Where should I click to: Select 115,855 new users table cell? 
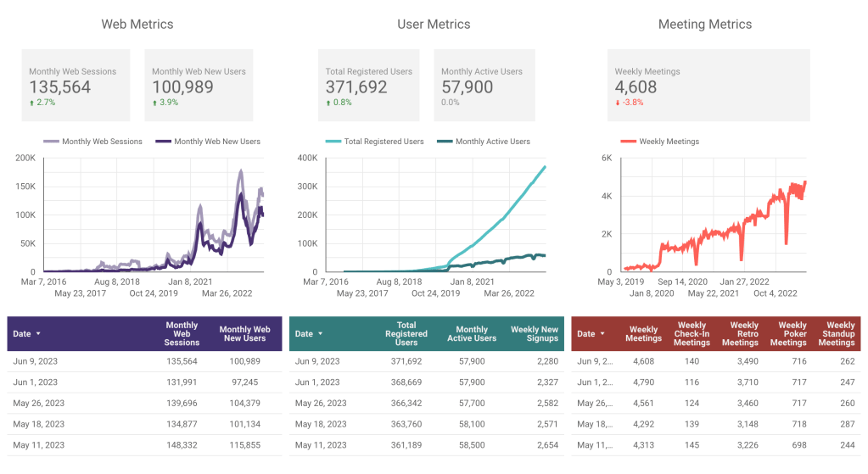(244, 445)
